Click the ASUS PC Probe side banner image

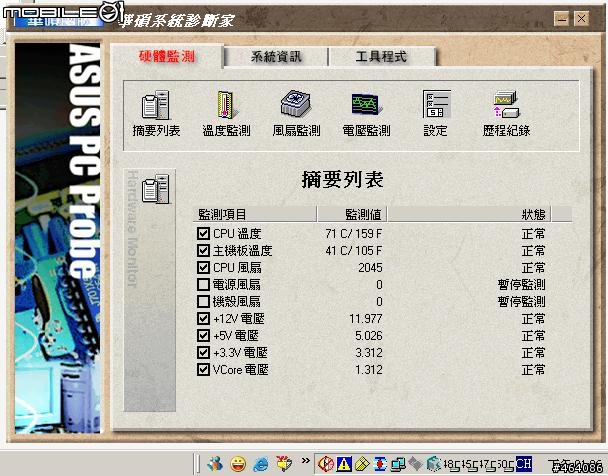coord(57,238)
